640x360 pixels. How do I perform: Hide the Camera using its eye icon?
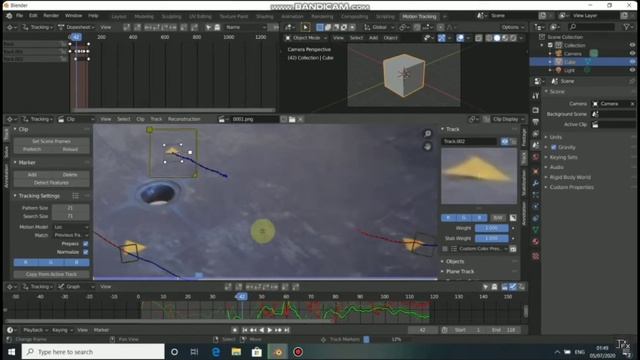632,53
